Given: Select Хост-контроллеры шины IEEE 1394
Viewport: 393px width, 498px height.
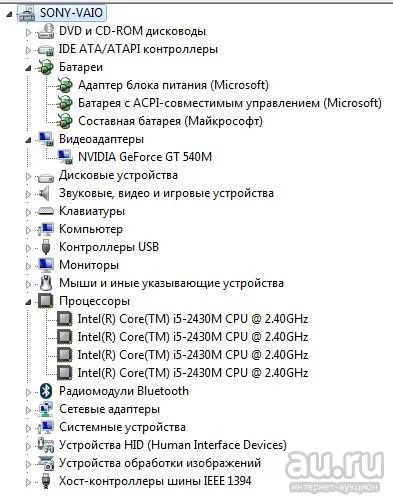Looking at the screenshot, I should click(x=155, y=481).
